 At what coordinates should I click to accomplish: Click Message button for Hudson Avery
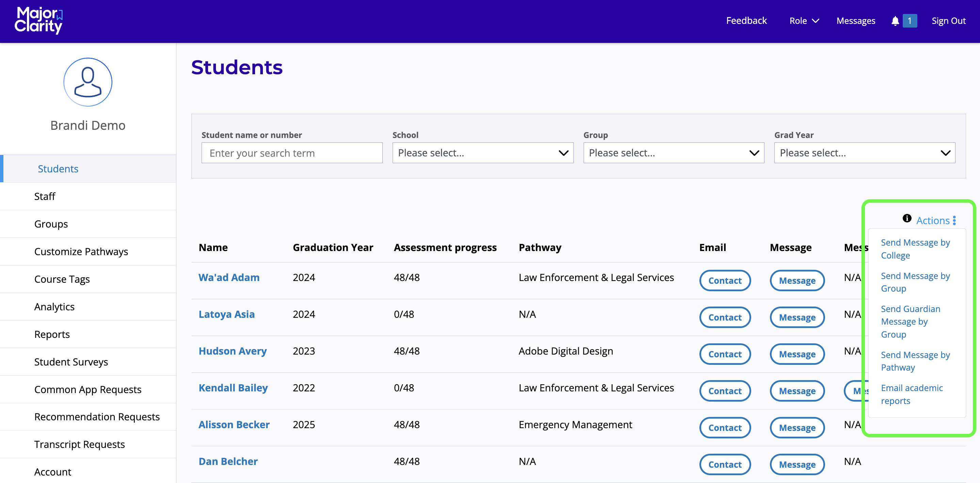point(796,354)
